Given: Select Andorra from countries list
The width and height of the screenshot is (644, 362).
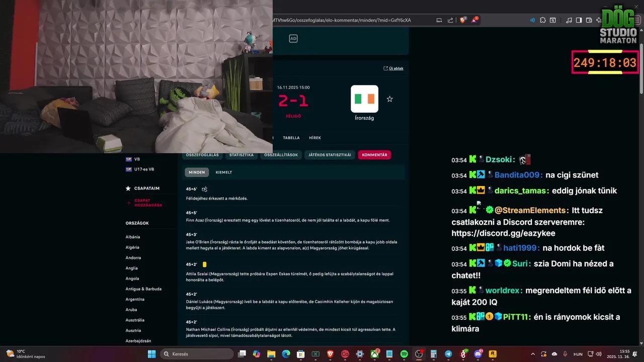Looking at the screenshot, I should tap(133, 258).
